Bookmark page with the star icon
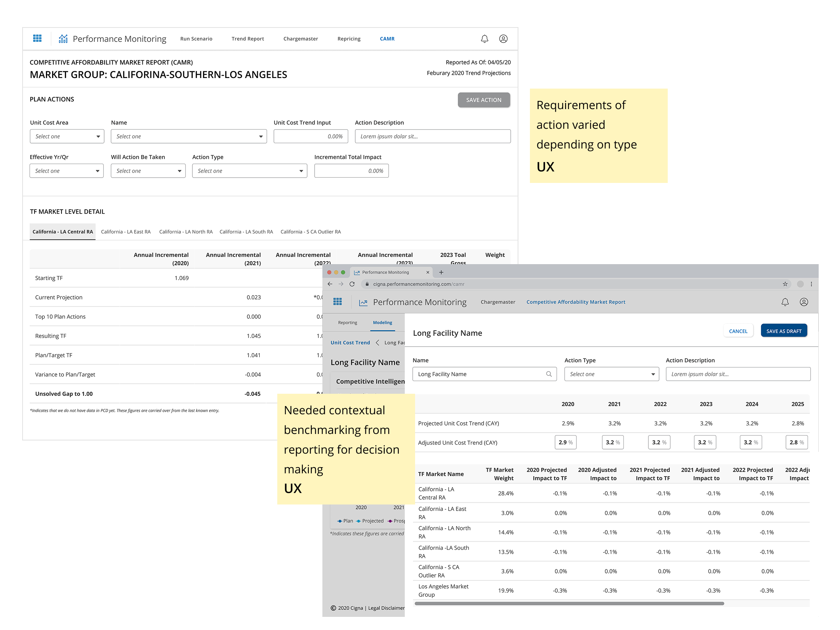 point(785,284)
